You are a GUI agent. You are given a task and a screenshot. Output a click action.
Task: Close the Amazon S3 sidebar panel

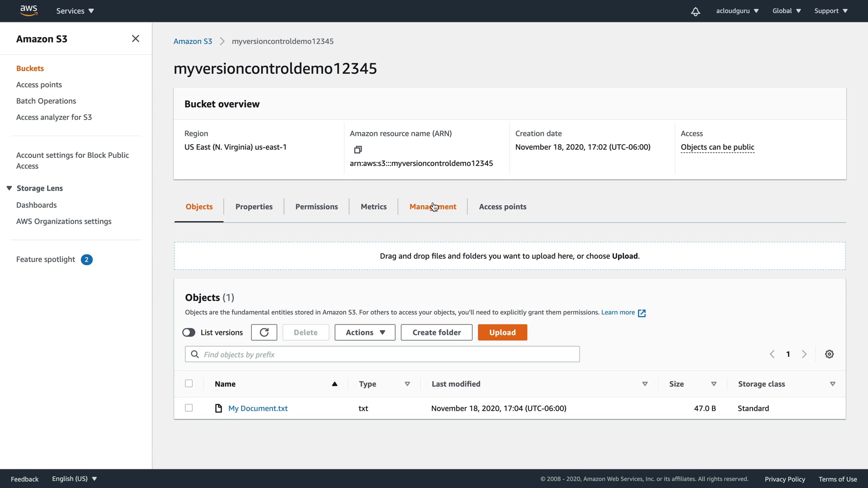(x=135, y=39)
